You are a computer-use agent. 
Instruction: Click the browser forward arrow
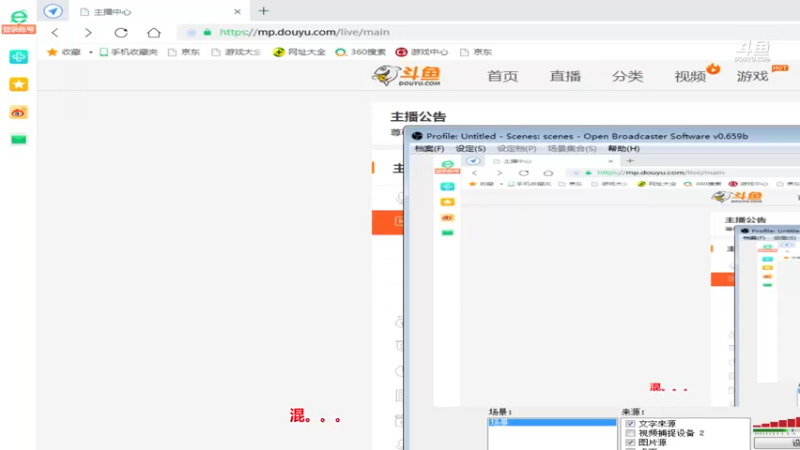click(88, 33)
